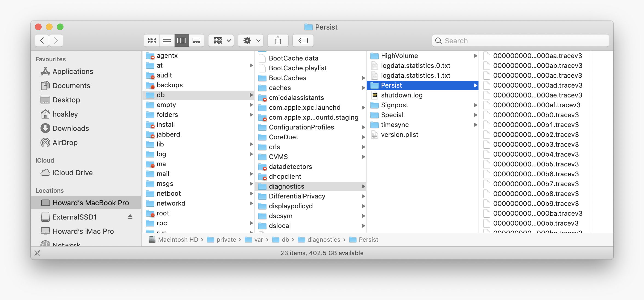Open AirDrop from the sidebar
The image size is (644, 300).
[x=65, y=143]
